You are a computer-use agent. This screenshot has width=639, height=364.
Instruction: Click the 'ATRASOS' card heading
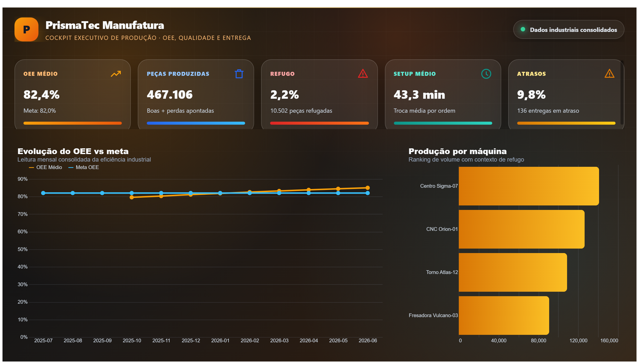(531, 74)
